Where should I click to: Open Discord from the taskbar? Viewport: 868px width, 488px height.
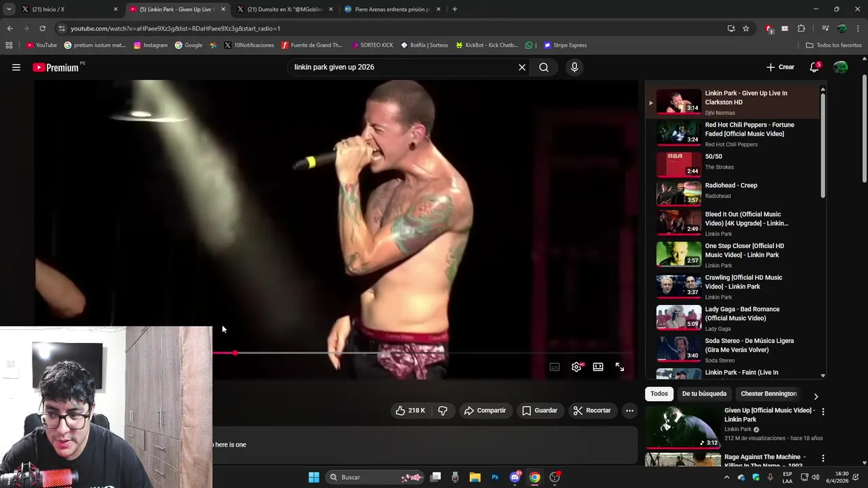[515, 477]
